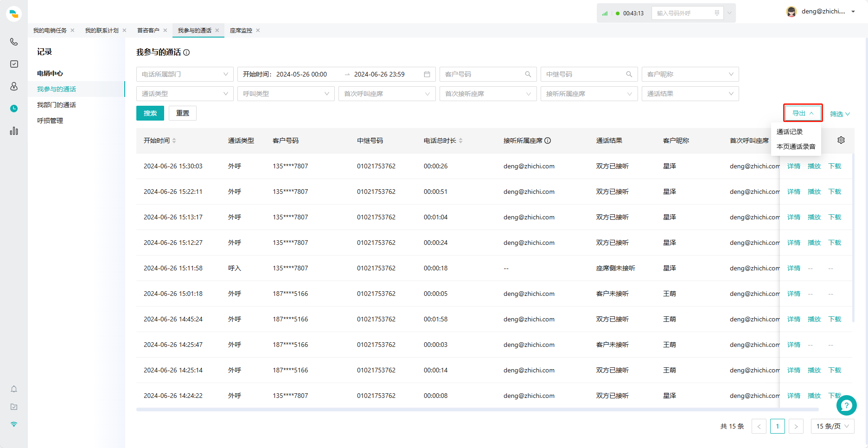Close the 座席监控 tab
Image resolution: width=868 pixels, height=448 pixels.
(258, 31)
